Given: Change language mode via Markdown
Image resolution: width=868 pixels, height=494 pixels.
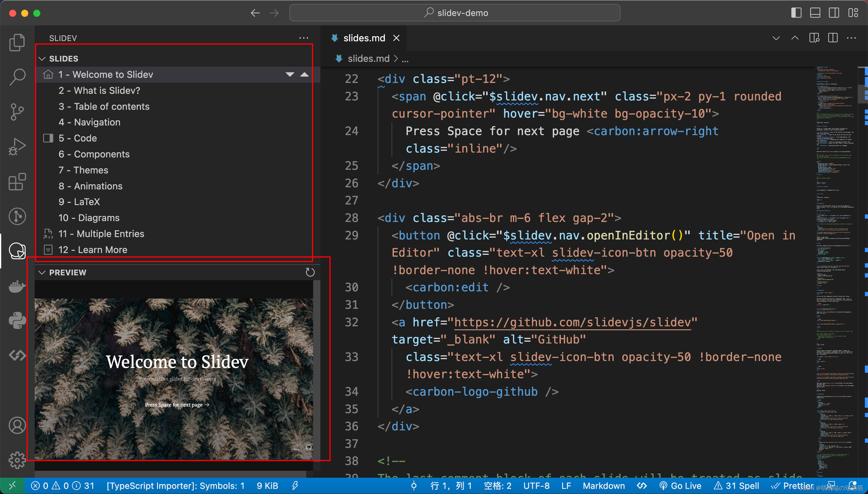Looking at the screenshot, I should tap(603, 486).
